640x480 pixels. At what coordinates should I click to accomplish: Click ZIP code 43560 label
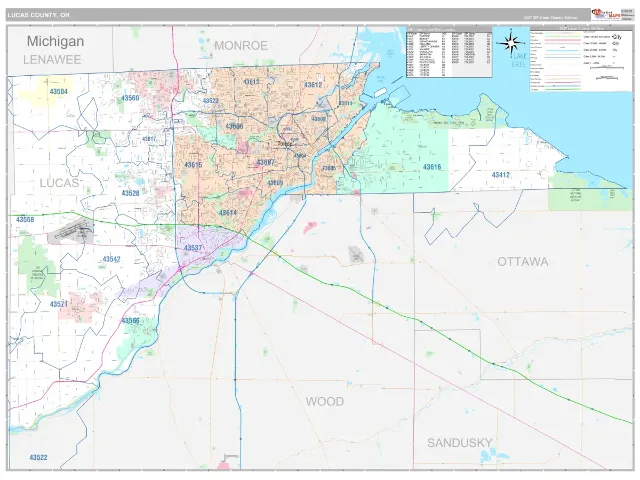[130, 98]
